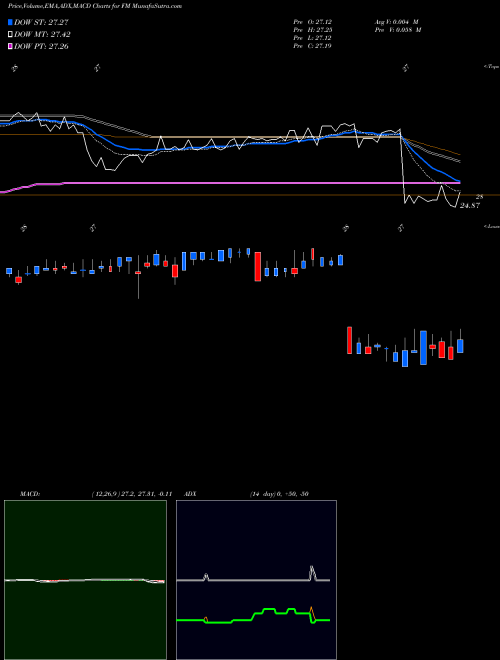Click the tall blue candlestick near the right end
This screenshot has width=500, height=660.
coord(423,348)
